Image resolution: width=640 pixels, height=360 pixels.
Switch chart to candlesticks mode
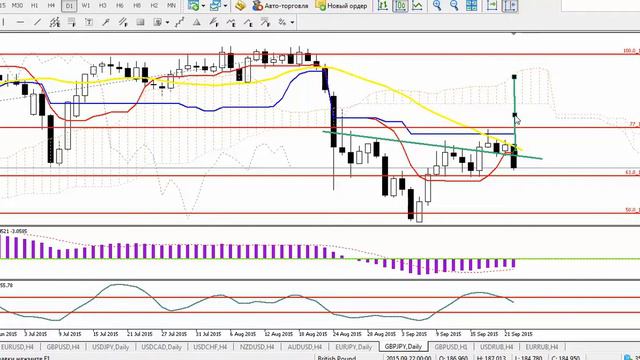point(400,6)
